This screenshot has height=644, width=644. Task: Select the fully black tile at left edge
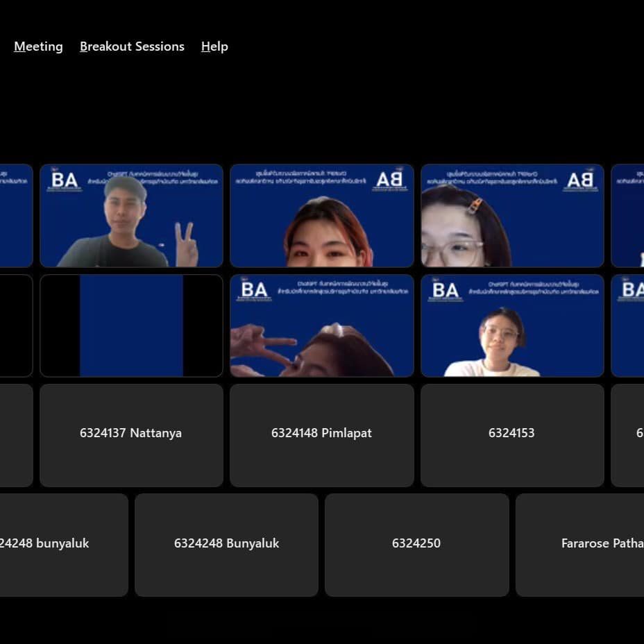15,325
